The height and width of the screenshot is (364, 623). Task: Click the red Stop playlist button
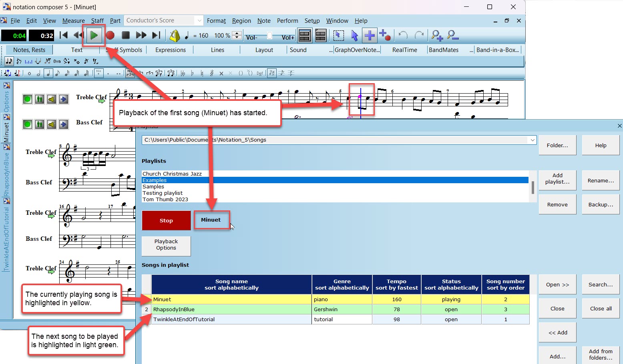click(x=166, y=220)
